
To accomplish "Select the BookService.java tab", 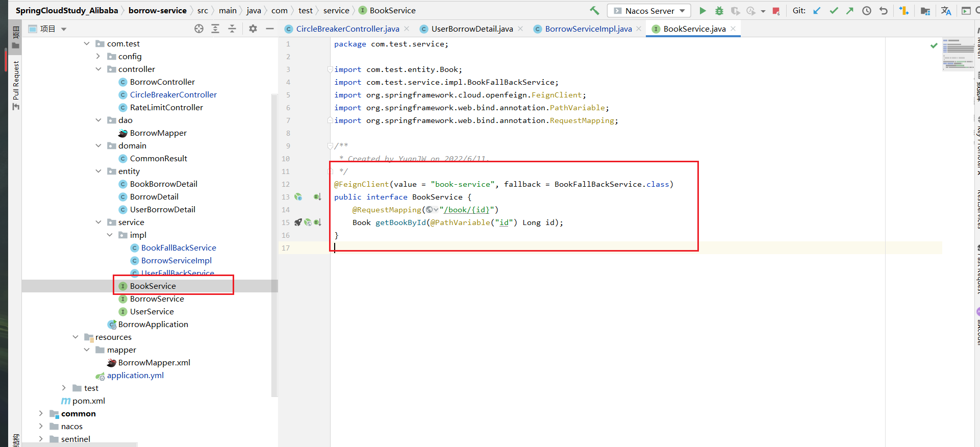I will pyautogui.click(x=694, y=29).
